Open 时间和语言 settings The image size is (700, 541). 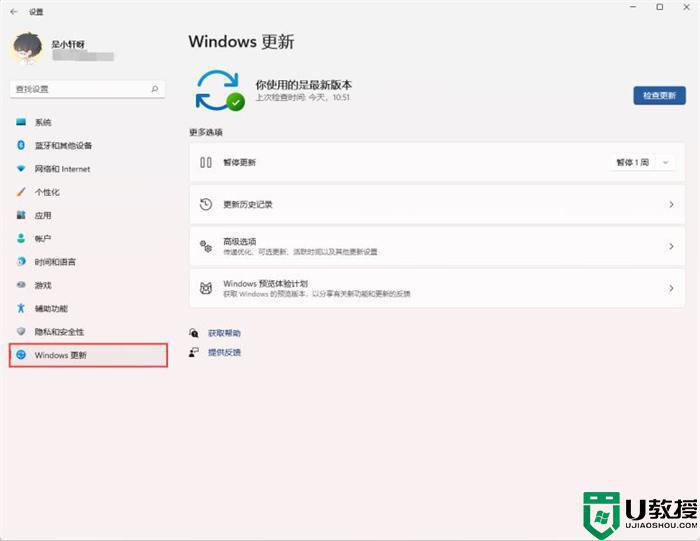(88, 262)
